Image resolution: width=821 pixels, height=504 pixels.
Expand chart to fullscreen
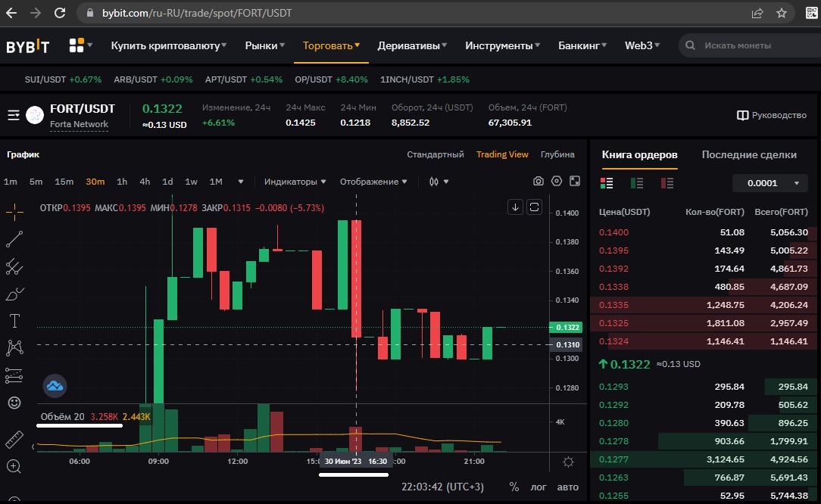[x=575, y=182]
